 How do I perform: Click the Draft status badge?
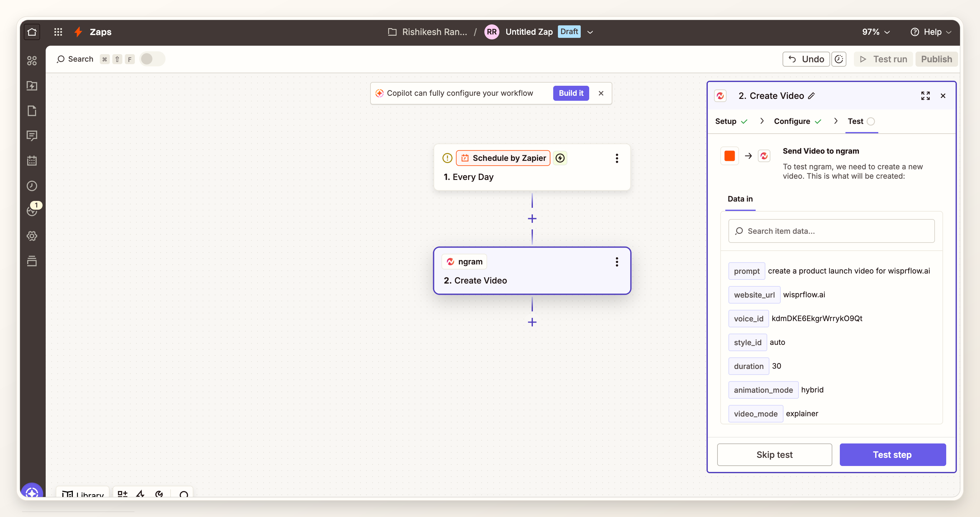569,32
